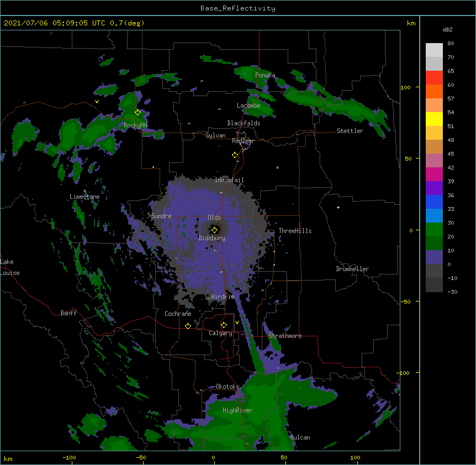The width and height of the screenshot is (476, 465).
Task: Click the purple 10 dBZ legend swatch
Action: coord(434,257)
